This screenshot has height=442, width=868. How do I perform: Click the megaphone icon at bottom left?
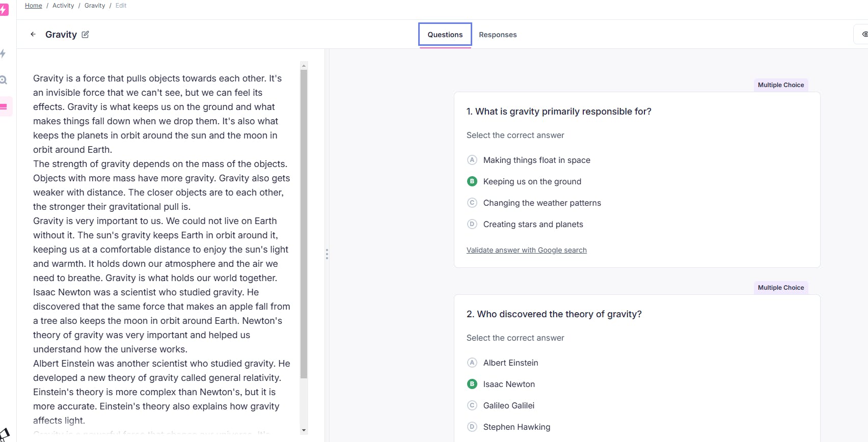(x=4, y=435)
